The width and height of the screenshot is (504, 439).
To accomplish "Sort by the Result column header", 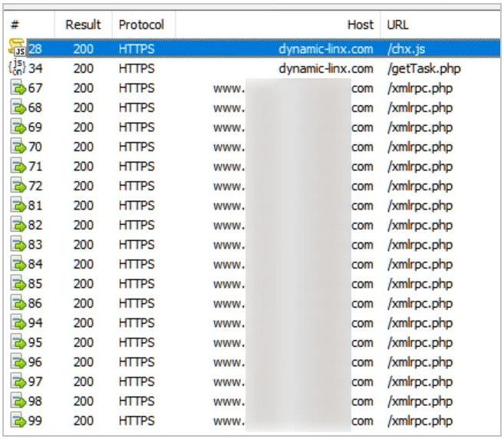I will 84,25.
